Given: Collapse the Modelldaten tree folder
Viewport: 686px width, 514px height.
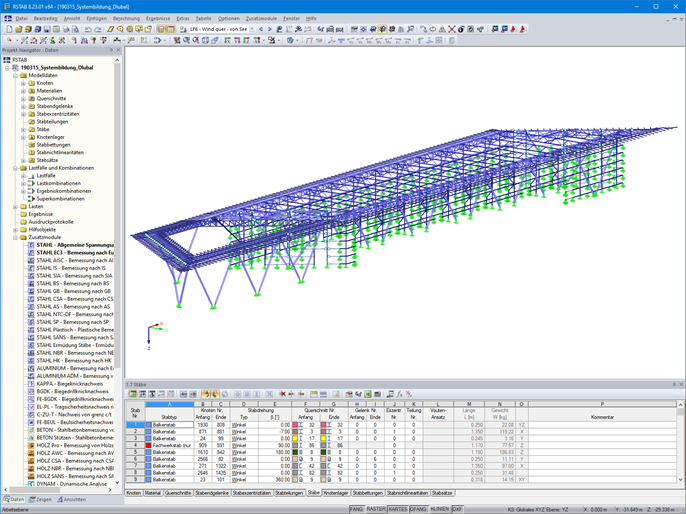Looking at the screenshot, I should click(15, 75).
